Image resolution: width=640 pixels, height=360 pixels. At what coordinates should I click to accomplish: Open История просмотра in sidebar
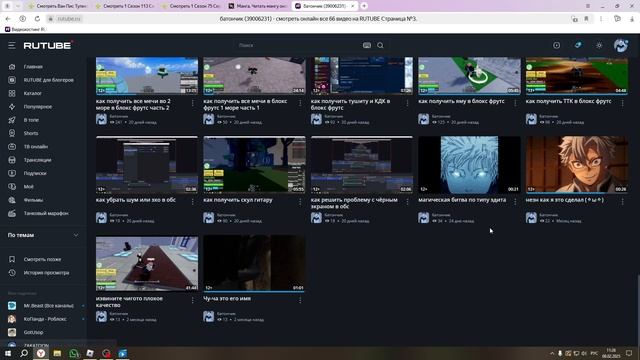46,273
